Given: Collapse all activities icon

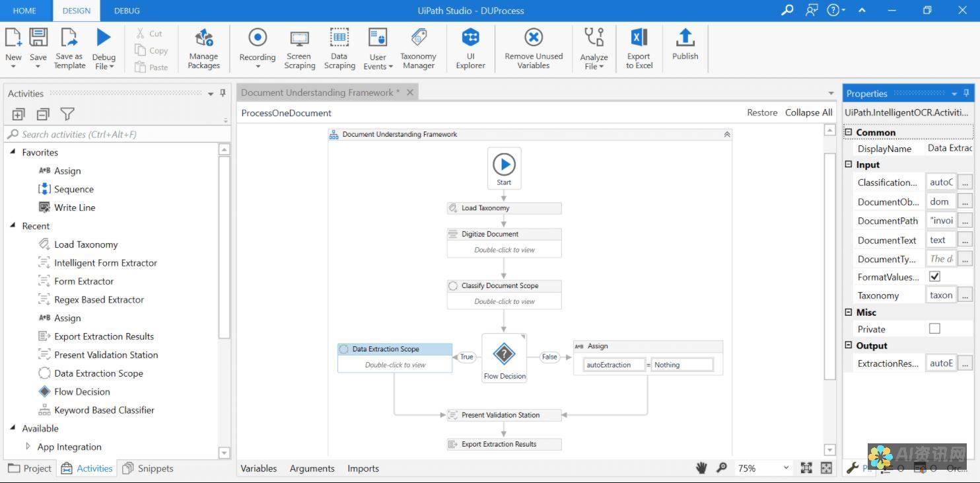Looking at the screenshot, I should tap(43, 114).
